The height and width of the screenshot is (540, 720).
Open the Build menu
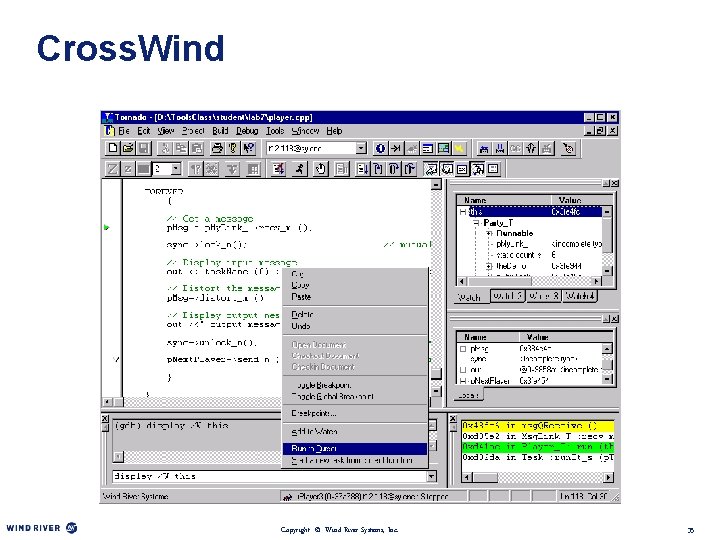click(x=220, y=131)
